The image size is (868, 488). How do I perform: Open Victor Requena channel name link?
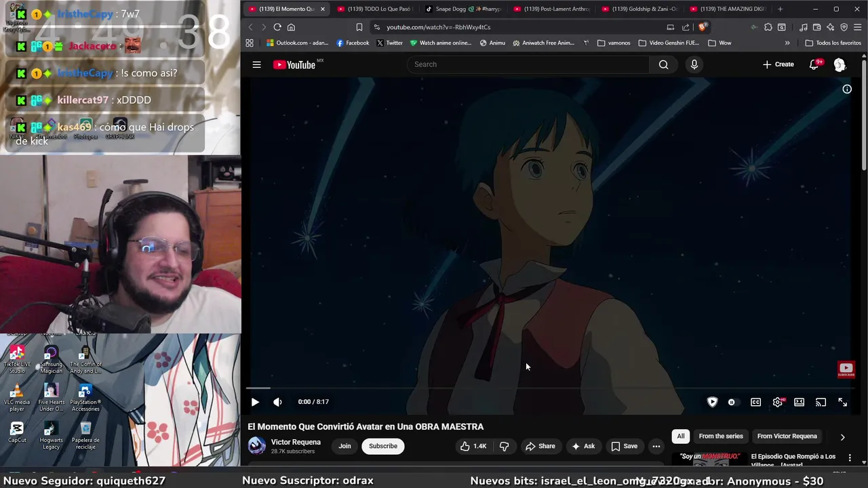coord(296,442)
